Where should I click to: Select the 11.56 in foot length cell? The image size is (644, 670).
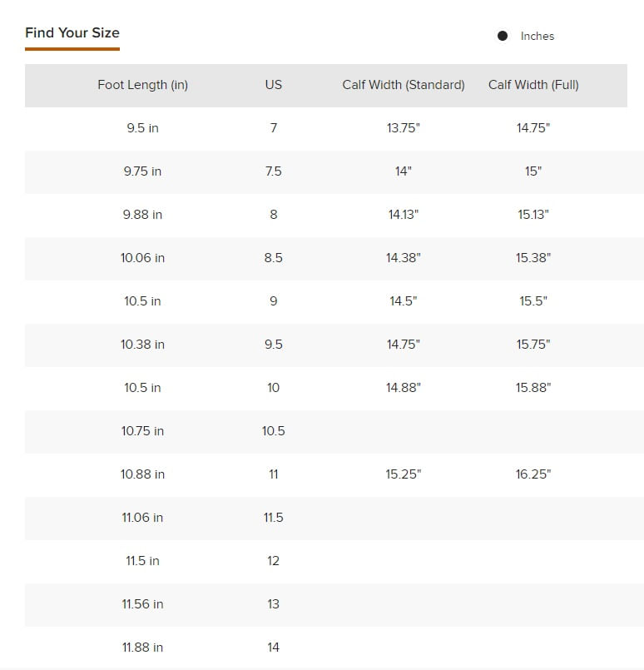click(x=142, y=604)
